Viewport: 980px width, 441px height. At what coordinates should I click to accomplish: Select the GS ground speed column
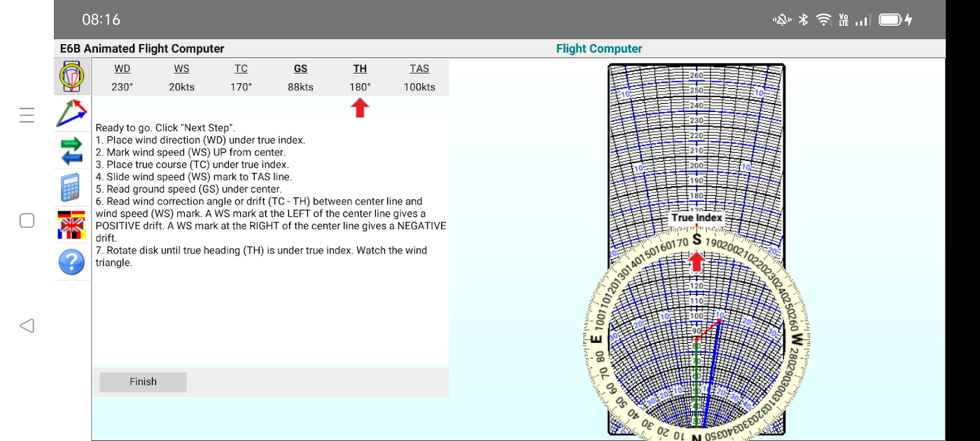coord(300,69)
